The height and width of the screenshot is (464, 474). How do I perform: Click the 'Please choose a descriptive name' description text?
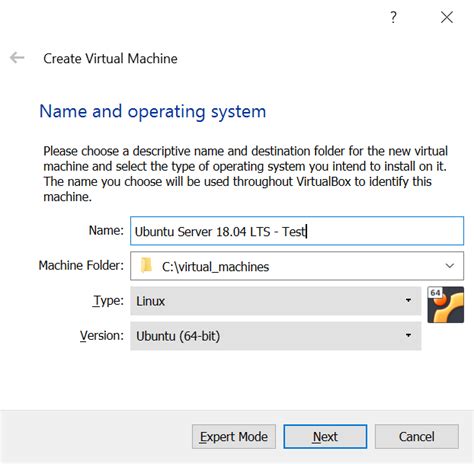245,174
